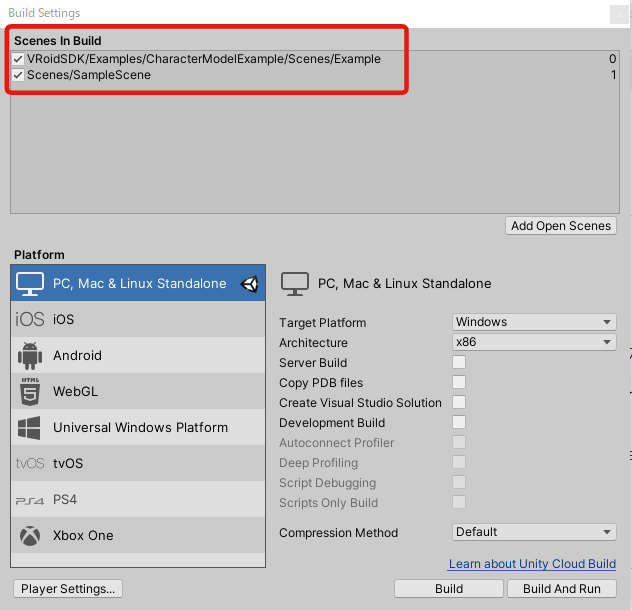The height and width of the screenshot is (610, 632).
Task: Click the iOS platform icon
Action: click(29, 319)
